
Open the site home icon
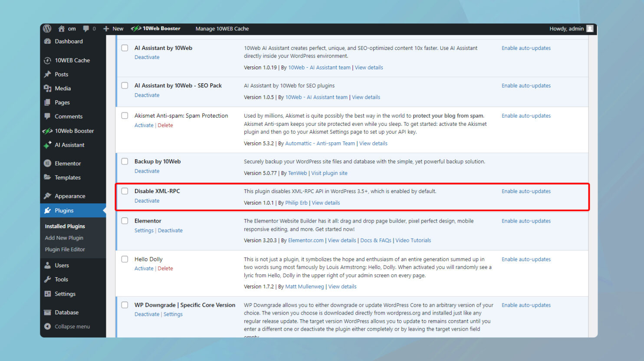(x=62, y=29)
